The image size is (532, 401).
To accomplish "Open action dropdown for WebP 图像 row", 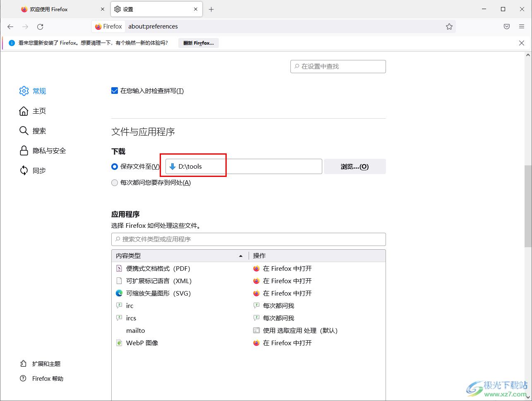I will [317, 343].
